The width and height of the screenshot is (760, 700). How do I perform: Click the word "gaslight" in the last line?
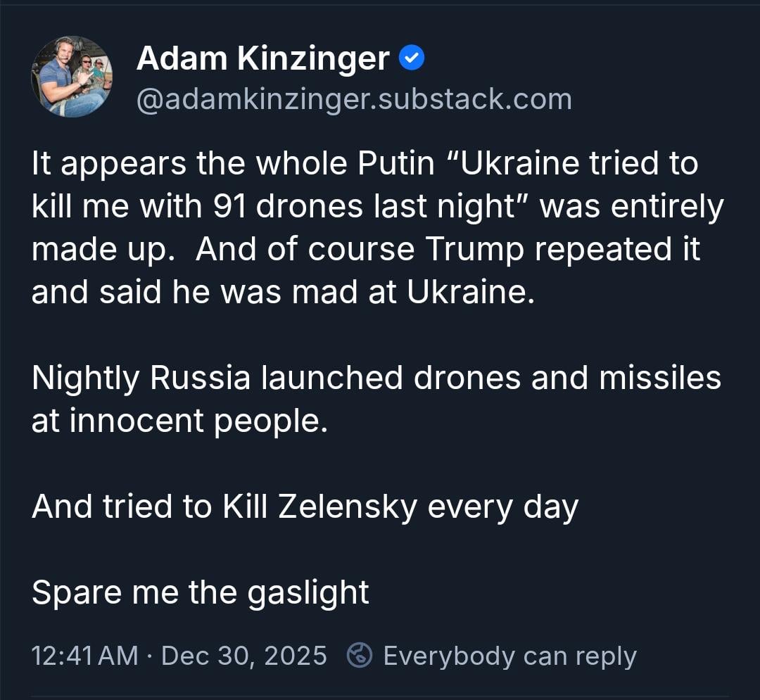308,592
